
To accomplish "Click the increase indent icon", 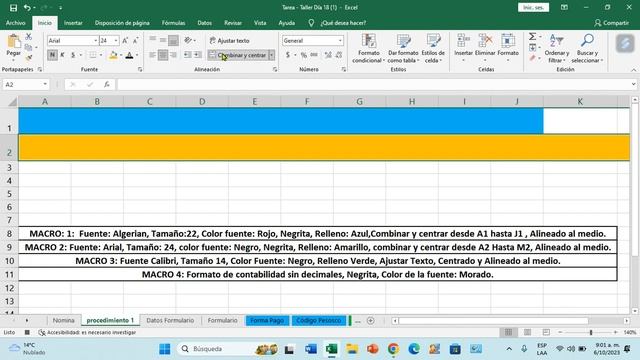I will 198,55.
